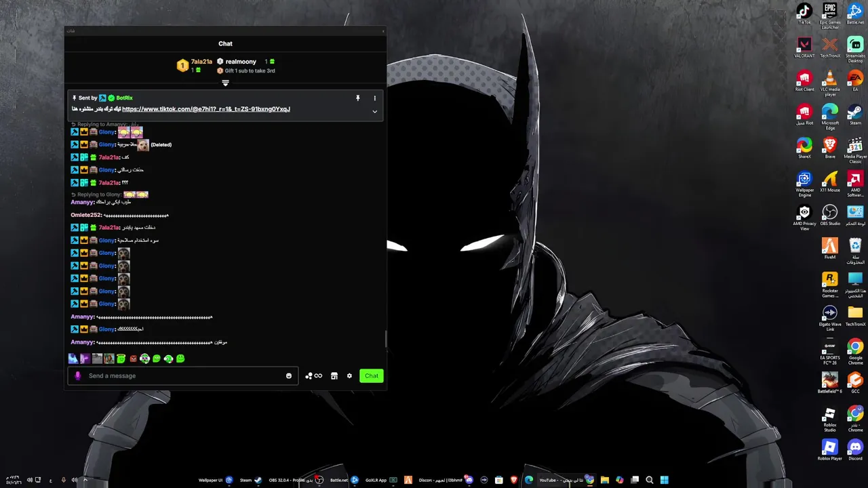Open the yellow TechTroniX folder on desktop

855,316
